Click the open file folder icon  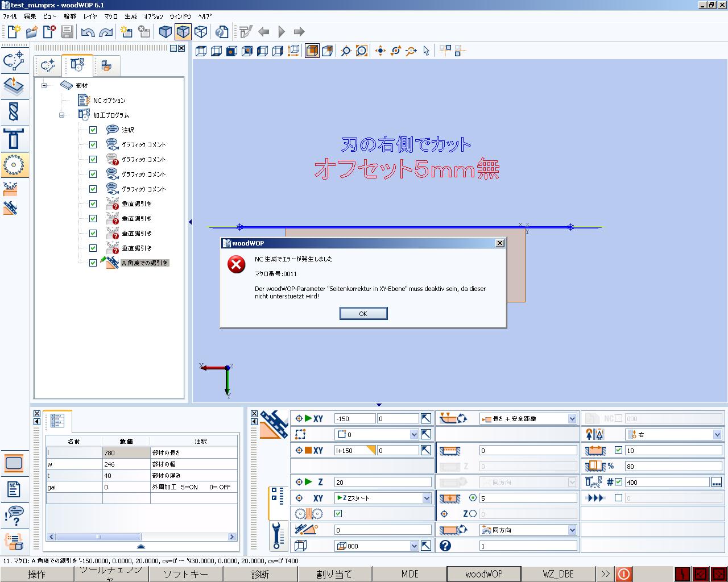32,32
